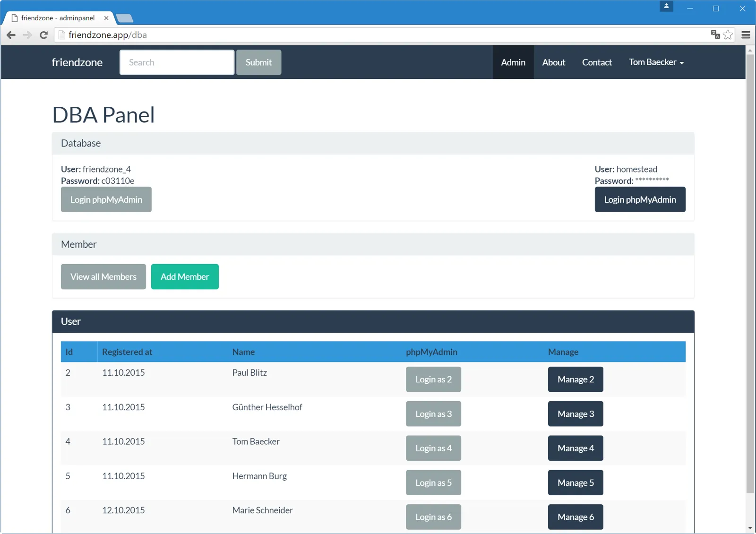This screenshot has height=534, width=756.
Task: Go to the About page
Action: click(x=554, y=62)
